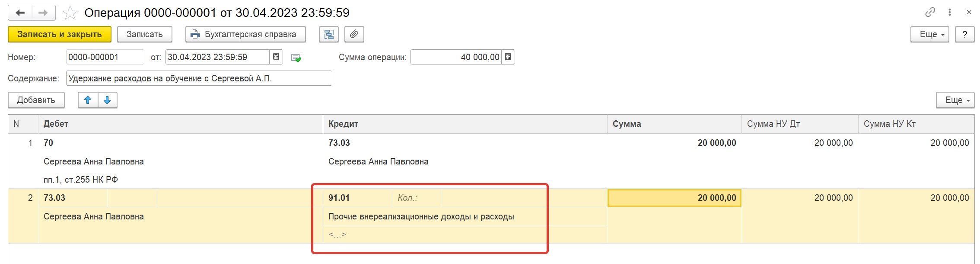Select debit account 73.03 in row 2
Image resolution: width=980 pixels, height=264 pixels.
[x=54, y=198]
